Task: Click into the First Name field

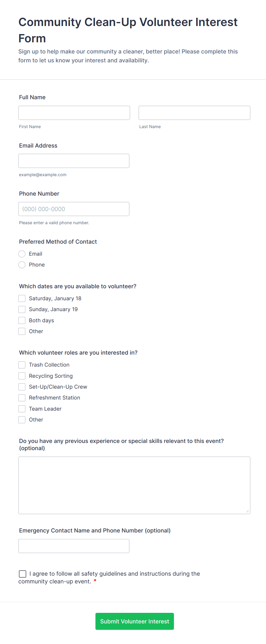Action: pos(74,113)
